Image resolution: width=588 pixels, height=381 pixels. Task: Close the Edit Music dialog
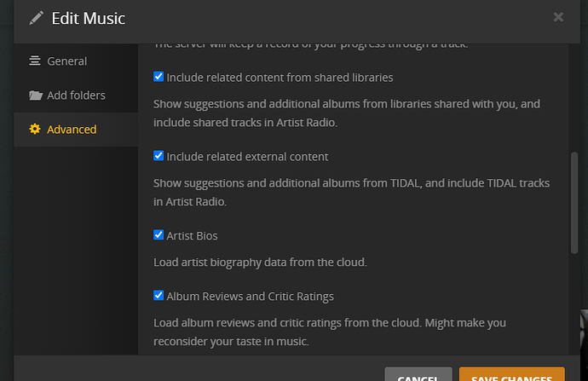click(x=558, y=17)
